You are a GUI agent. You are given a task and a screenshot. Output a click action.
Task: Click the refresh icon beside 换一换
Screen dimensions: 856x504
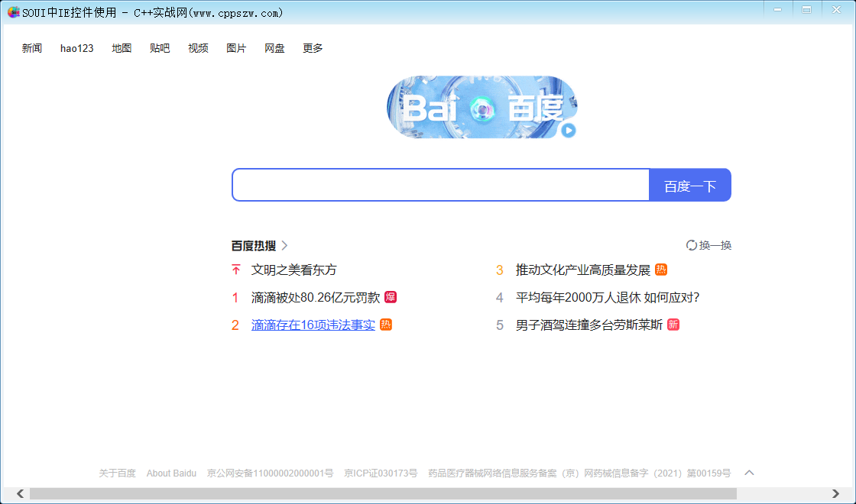[691, 245]
